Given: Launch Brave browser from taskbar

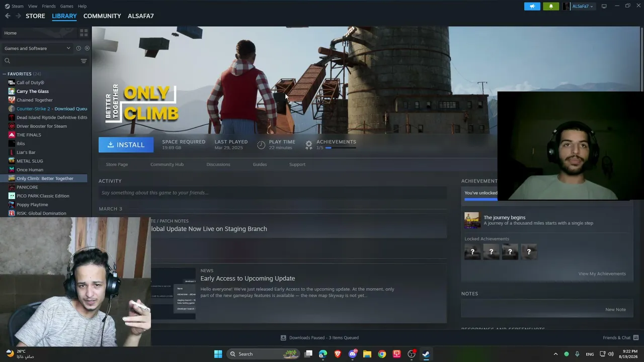Looking at the screenshot, I should tap(338, 354).
